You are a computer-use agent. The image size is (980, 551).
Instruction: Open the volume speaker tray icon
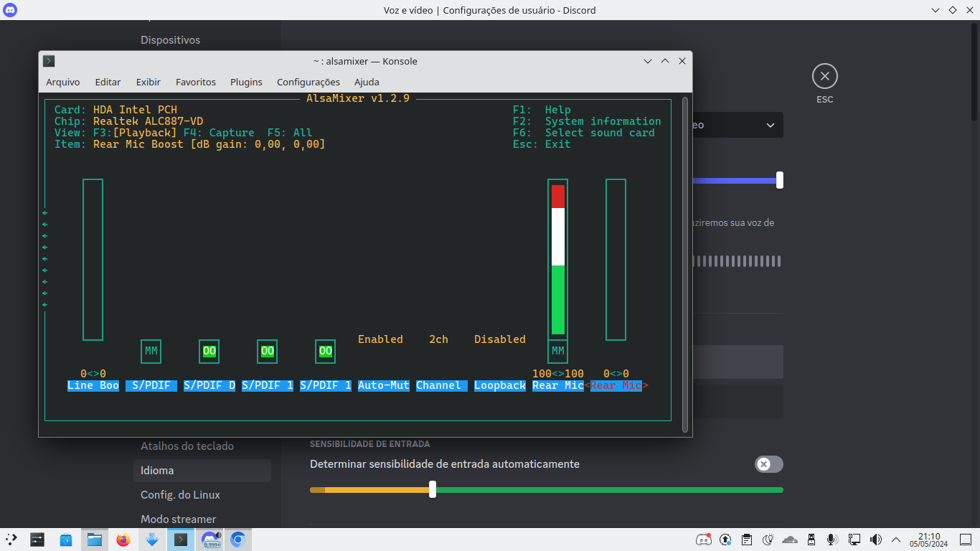click(x=875, y=540)
